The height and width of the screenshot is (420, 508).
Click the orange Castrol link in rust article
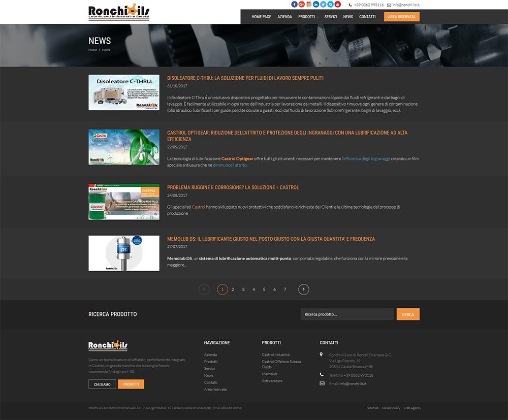(199, 207)
